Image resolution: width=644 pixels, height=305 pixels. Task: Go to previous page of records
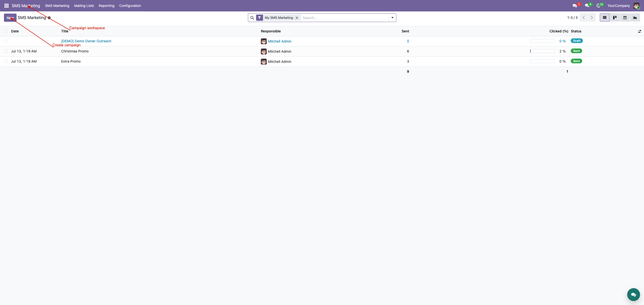pos(584,18)
